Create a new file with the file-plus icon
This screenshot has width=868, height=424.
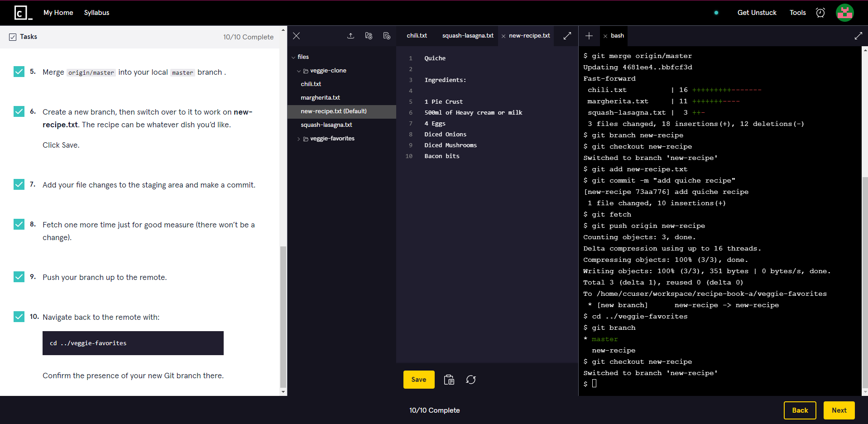click(386, 36)
